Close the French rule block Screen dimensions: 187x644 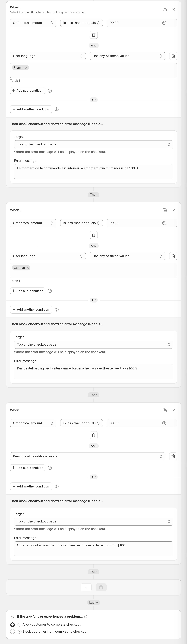174,9
